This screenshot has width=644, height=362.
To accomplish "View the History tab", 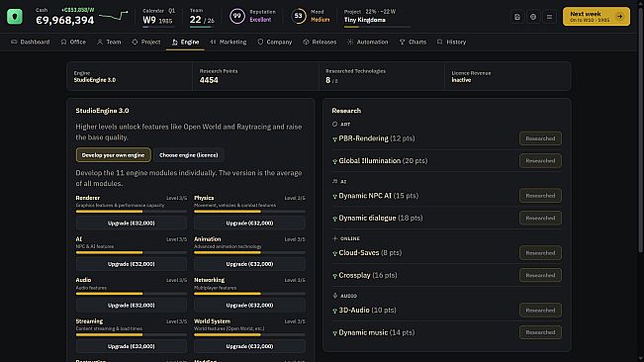I will (x=452, y=42).
